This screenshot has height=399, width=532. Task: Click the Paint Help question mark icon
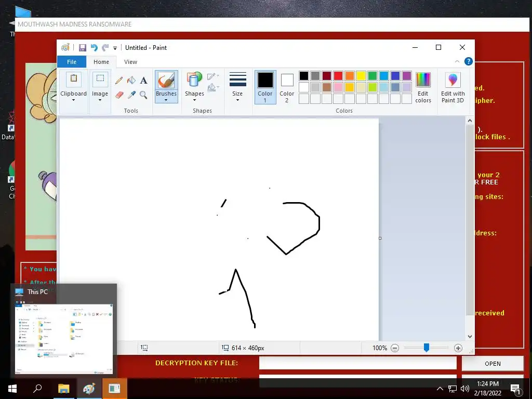[x=469, y=61]
